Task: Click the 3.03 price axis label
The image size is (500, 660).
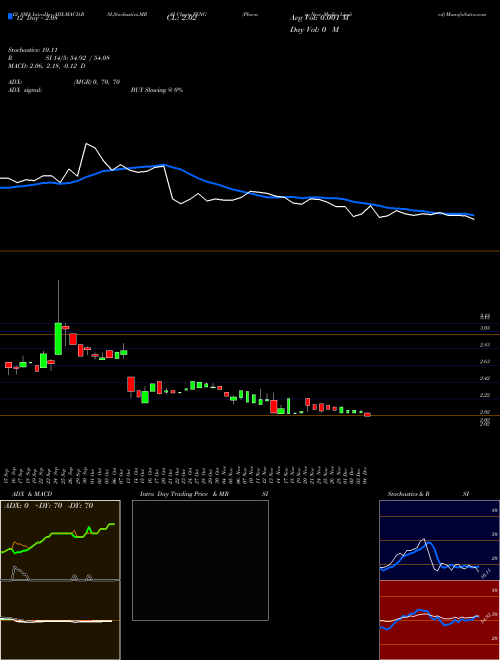Action: (x=485, y=328)
